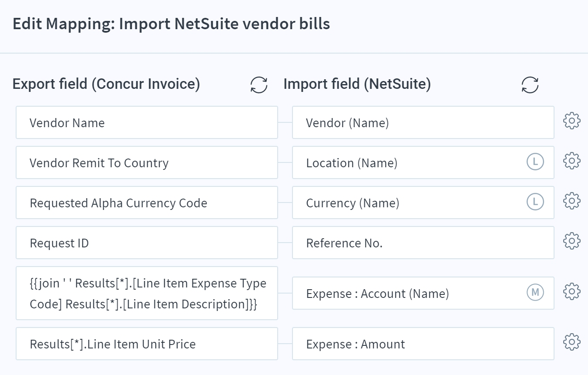Select the Location (Name) import field

423,162
